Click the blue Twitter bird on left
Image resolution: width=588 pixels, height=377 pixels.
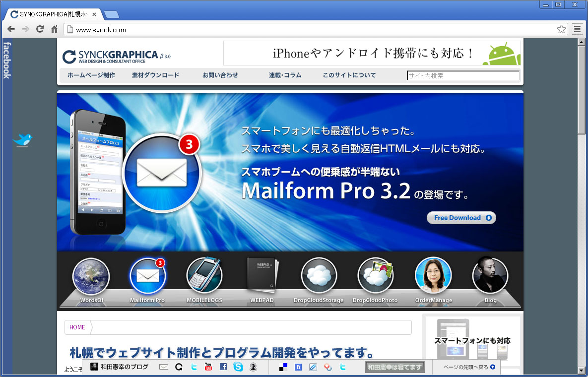tap(22, 140)
